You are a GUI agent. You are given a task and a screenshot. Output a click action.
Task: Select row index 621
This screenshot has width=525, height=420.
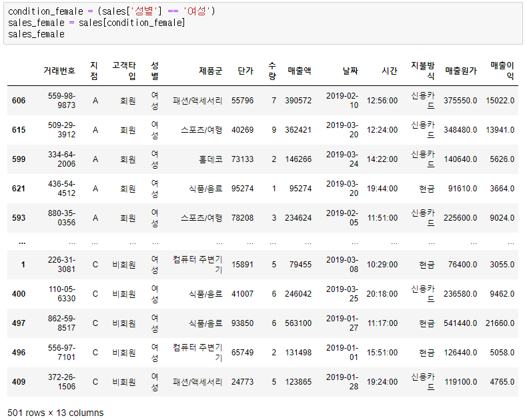(19, 189)
